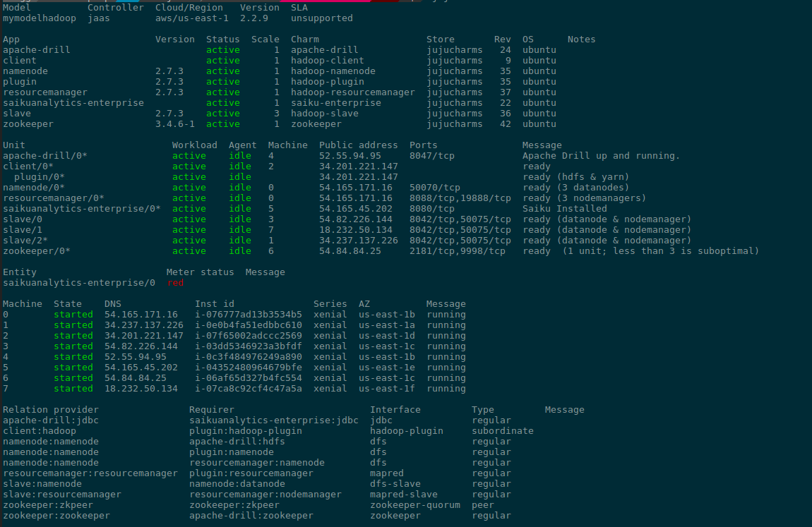Select the unit 'namenode/0*'
The width and height of the screenshot is (812, 527).
point(34,188)
